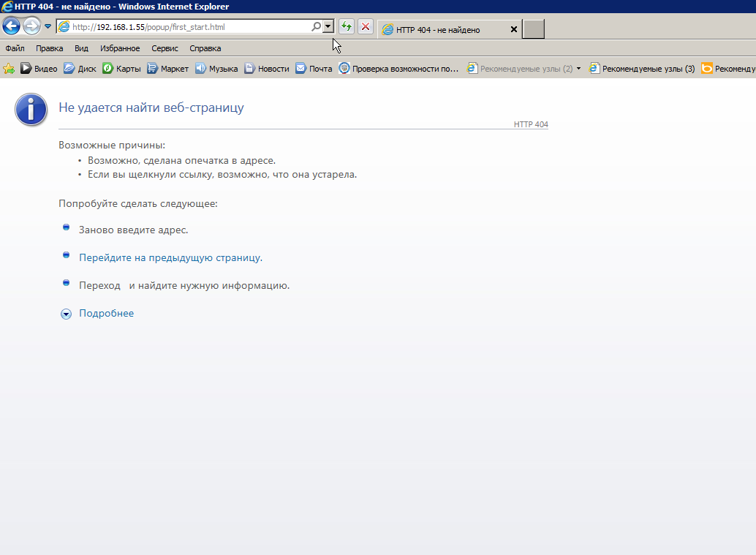Click text Возможные причины:
This screenshot has height=555, width=756.
[112, 145]
